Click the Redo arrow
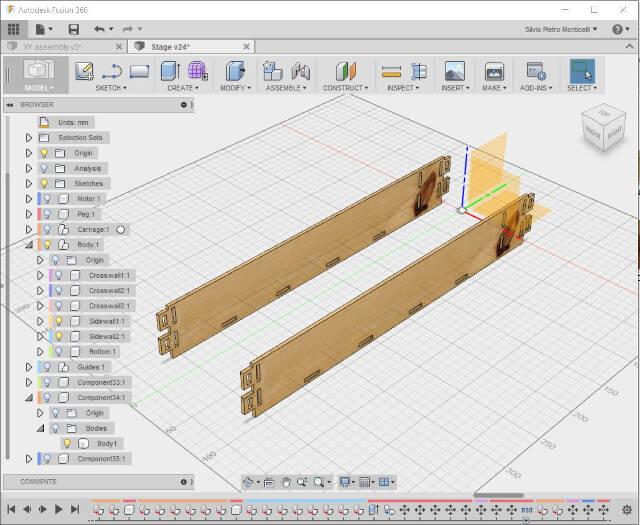Viewport: 640px width, 525px height. point(128,29)
